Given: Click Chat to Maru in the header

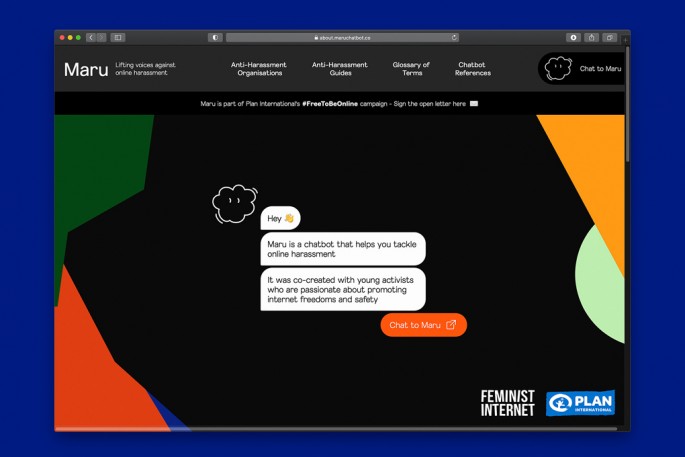Looking at the screenshot, I should tap(583, 69).
